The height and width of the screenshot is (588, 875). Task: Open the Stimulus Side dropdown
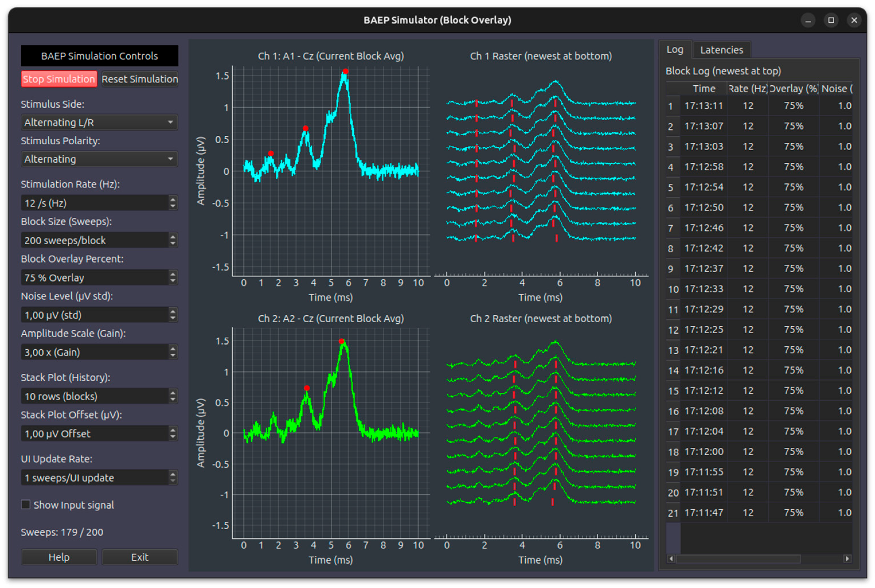[x=99, y=123]
